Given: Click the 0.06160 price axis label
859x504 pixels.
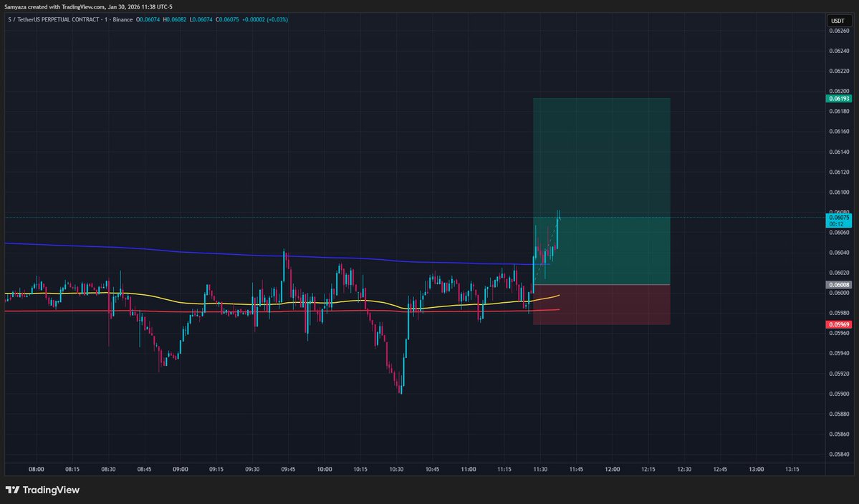Looking at the screenshot, I should 839,131.
